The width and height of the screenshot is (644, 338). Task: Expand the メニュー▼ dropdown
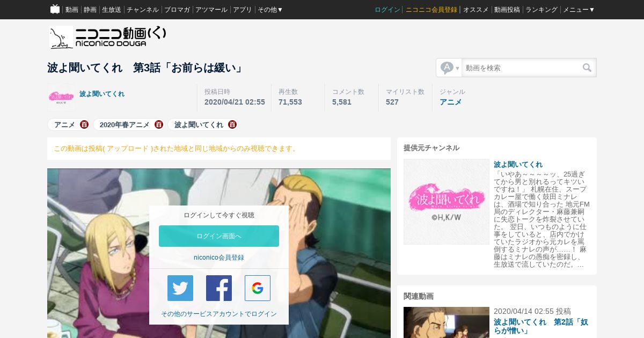click(x=579, y=10)
